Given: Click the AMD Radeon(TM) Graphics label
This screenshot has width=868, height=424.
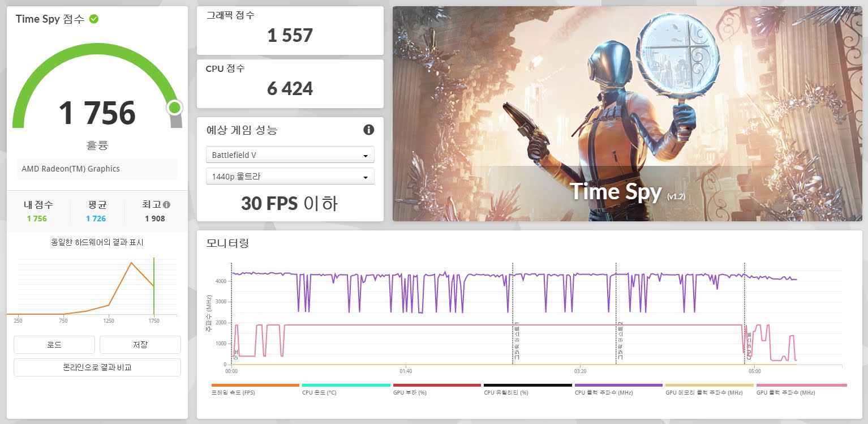Looking at the screenshot, I should (71, 169).
